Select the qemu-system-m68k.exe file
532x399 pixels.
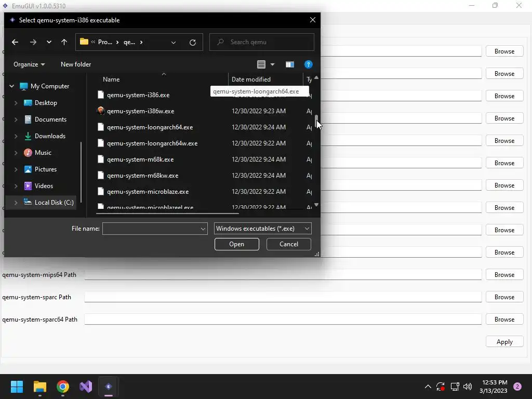pyautogui.click(x=140, y=159)
